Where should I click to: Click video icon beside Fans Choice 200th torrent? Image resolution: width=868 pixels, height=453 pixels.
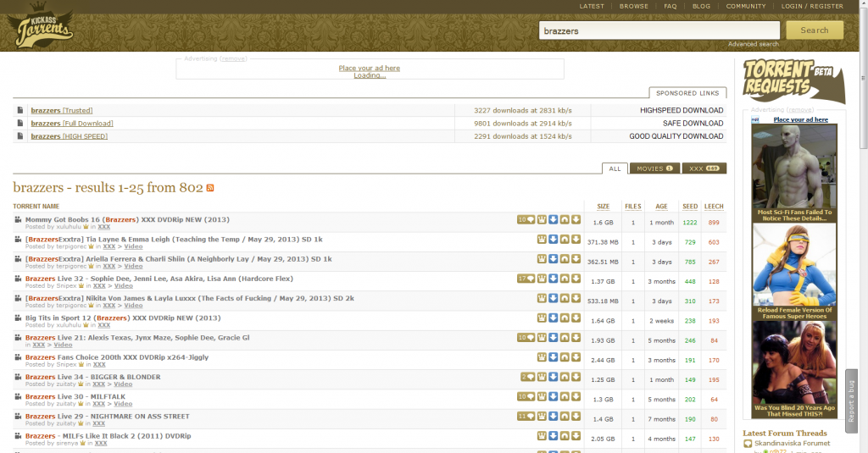[x=18, y=357]
